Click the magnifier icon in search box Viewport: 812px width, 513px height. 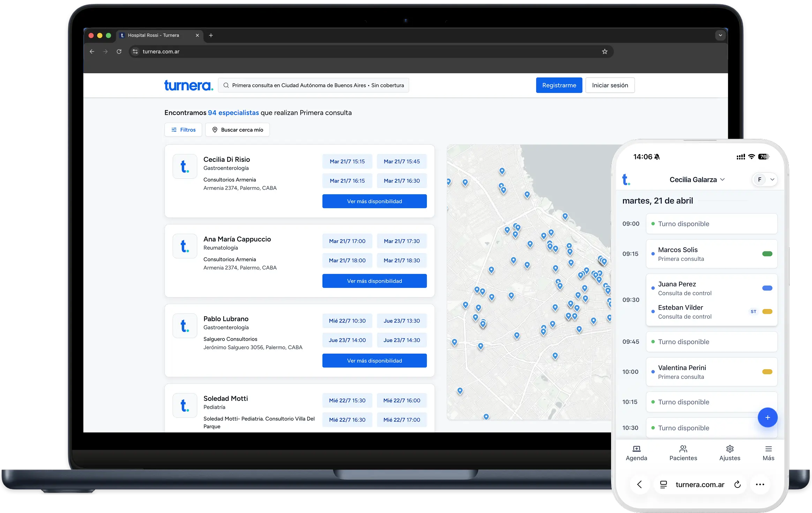point(226,85)
